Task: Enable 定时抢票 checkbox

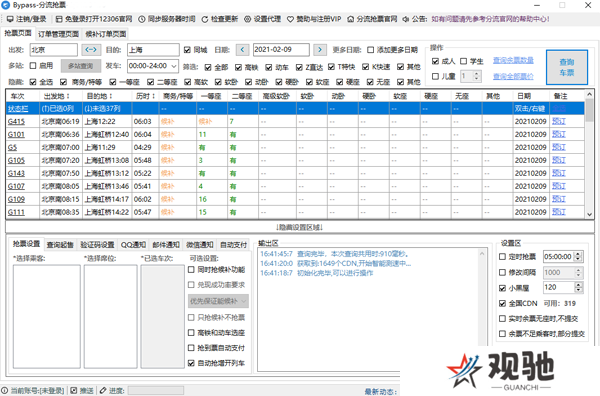Action: click(502, 257)
